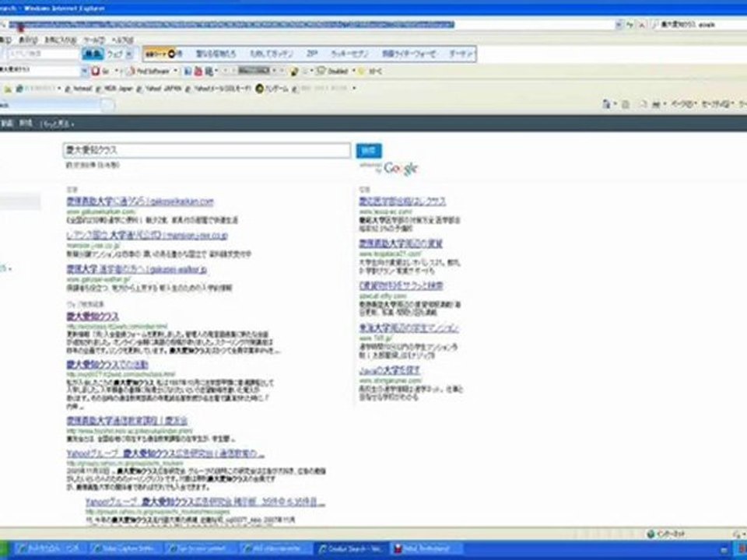Click the Print icon on the command bar

pyautogui.click(x=657, y=104)
